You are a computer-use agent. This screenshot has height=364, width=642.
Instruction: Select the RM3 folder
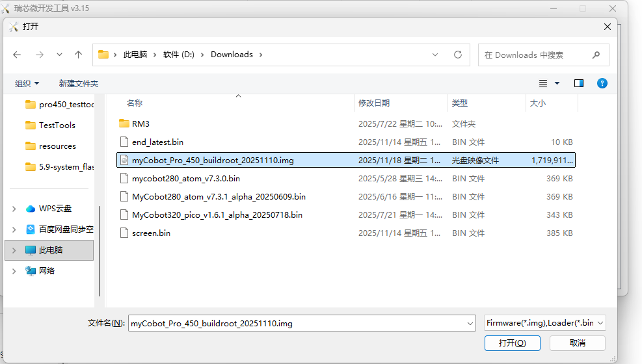point(140,123)
